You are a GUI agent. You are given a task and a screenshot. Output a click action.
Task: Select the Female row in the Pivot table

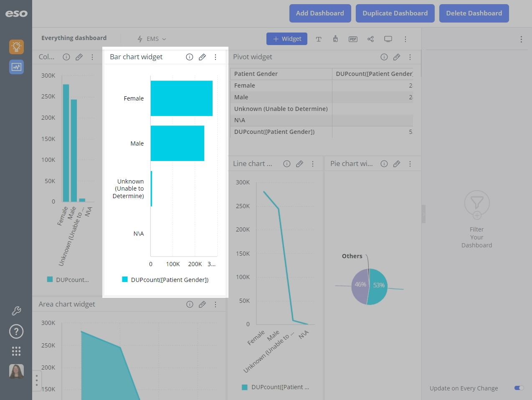pyautogui.click(x=322, y=86)
